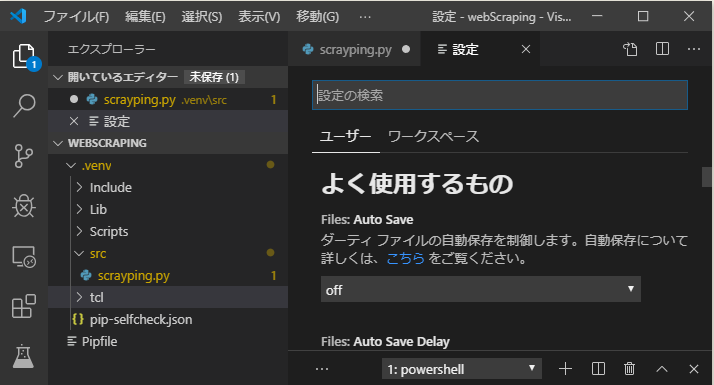Kill the terminal with trash icon
Screen dimensions: 714x385
[x=629, y=369]
